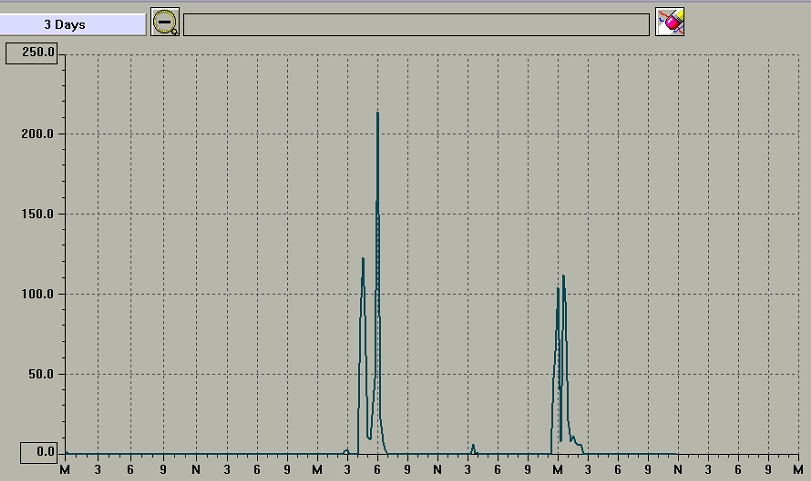Click the small bump near 3 PM second day
Image resolution: width=811 pixels, height=481 pixels.
click(473, 446)
